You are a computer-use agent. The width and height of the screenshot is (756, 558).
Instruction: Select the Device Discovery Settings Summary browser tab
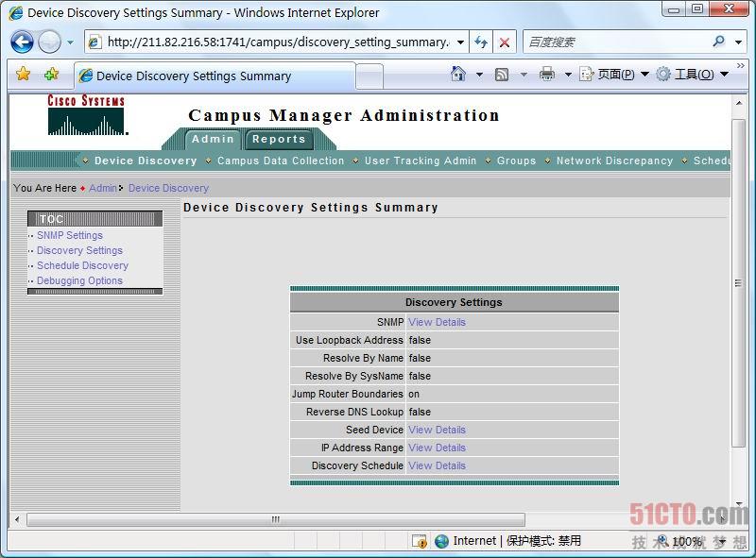click(x=215, y=76)
